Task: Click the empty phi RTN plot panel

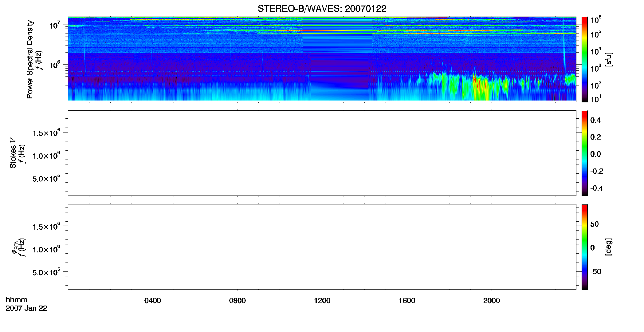Action: click(x=322, y=247)
